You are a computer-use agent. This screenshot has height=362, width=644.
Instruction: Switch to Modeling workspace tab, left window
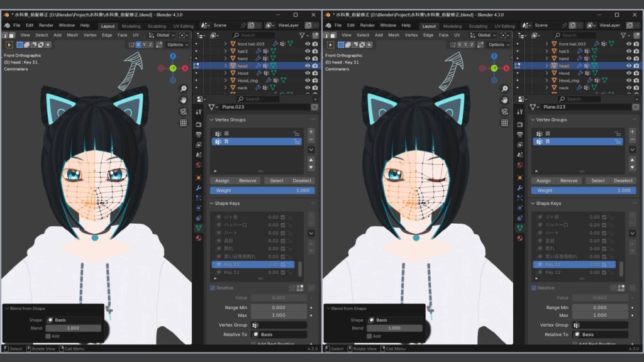coord(131,26)
